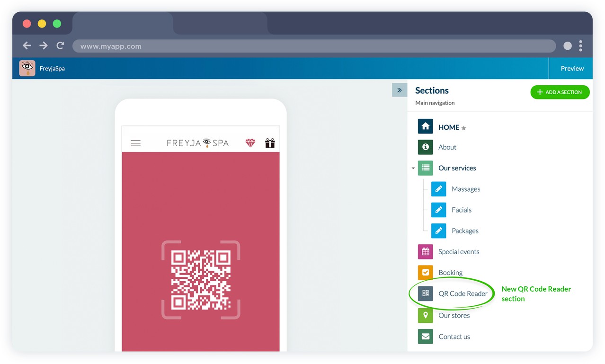
Task: Click the green maximize window button
Action: [x=57, y=24]
